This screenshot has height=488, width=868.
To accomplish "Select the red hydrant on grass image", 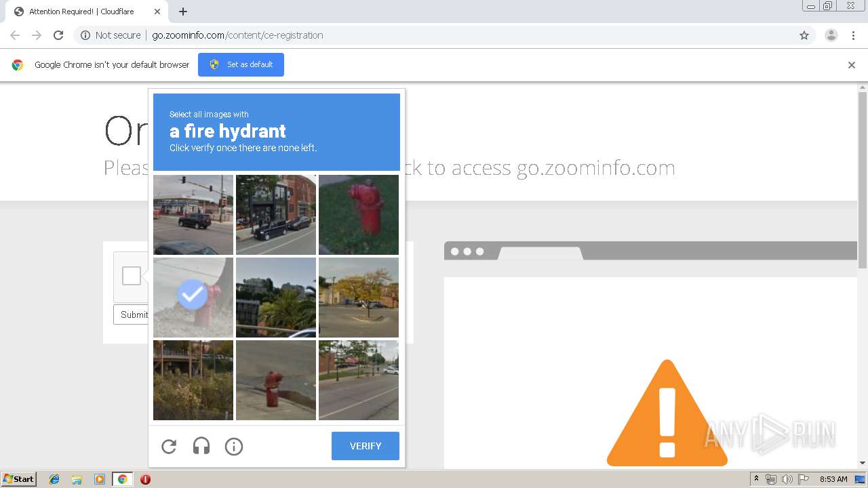I will pyautogui.click(x=359, y=215).
